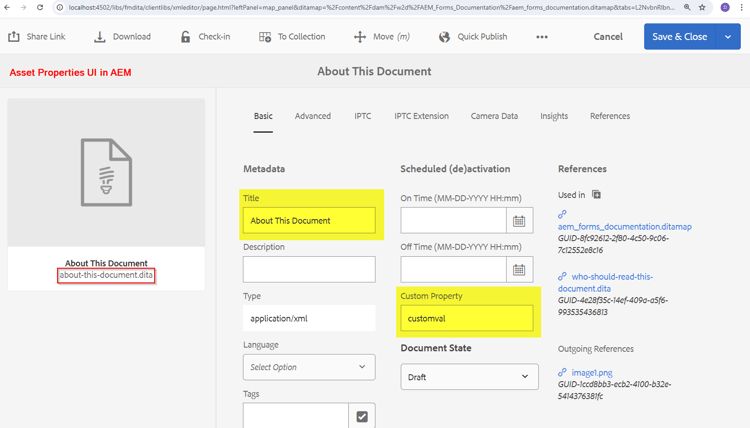The height and width of the screenshot is (428, 750).
Task: Open the On Time calendar picker
Action: tap(519, 220)
